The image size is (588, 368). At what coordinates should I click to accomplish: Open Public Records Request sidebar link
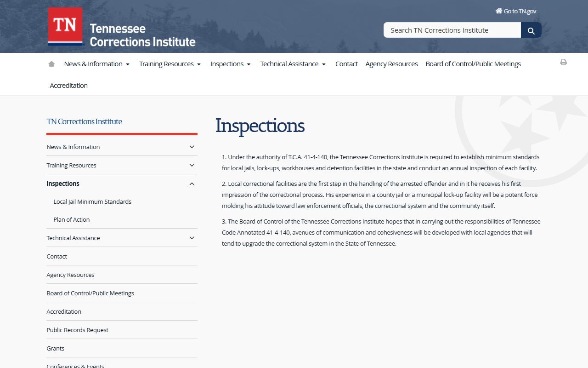78,330
